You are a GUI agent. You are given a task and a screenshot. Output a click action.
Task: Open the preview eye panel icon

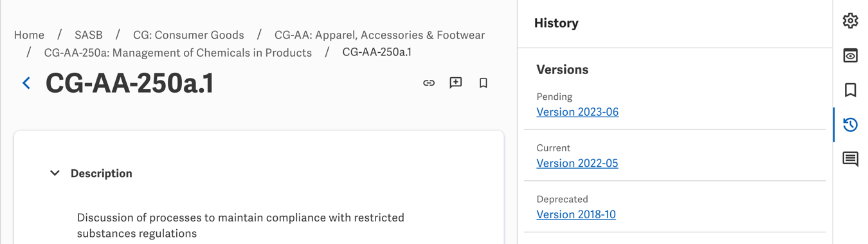850,55
